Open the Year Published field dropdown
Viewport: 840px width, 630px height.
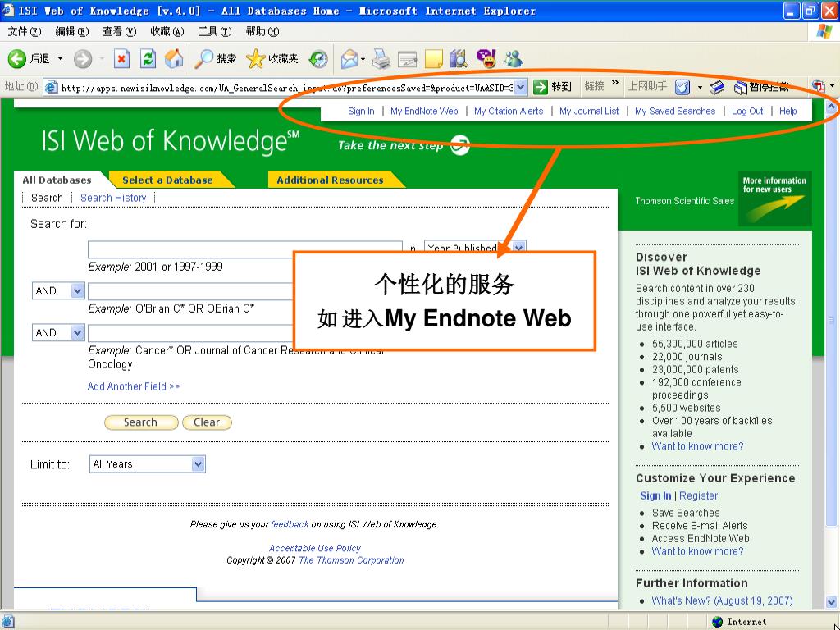tap(518, 248)
